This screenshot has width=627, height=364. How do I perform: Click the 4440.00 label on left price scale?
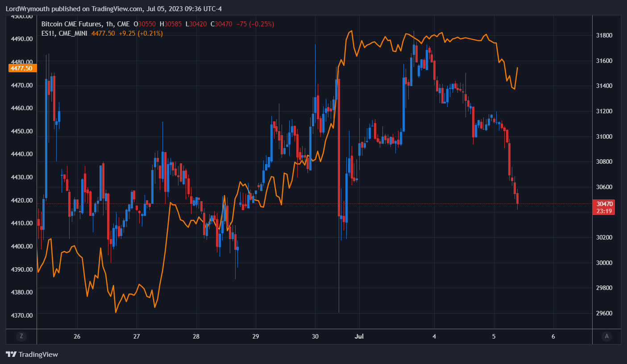coord(22,154)
